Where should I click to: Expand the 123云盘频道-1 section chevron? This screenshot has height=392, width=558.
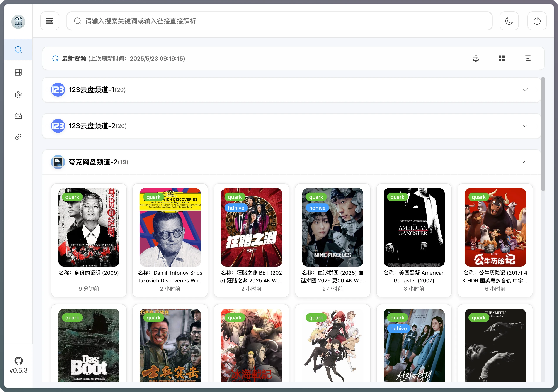point(525,90)
